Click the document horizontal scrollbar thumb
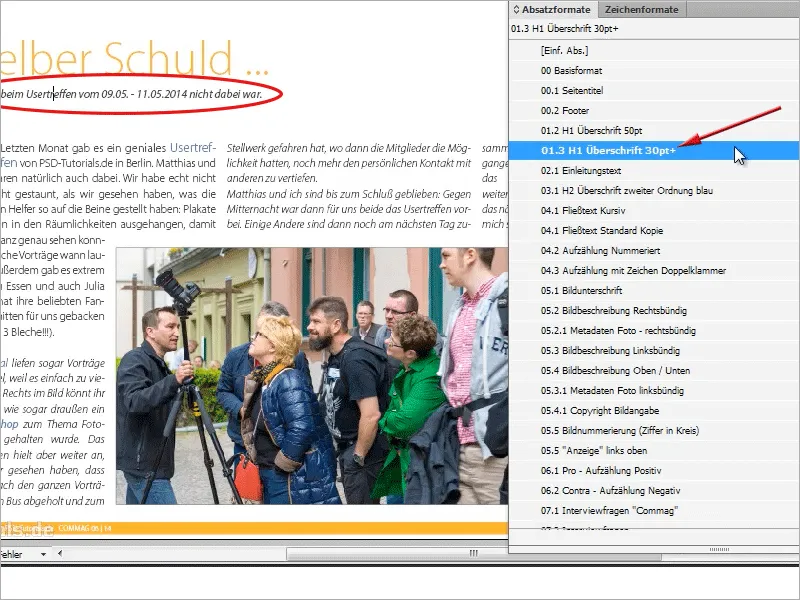The height and width of the screenshot is (600, 800). click(x=473, y=554)
